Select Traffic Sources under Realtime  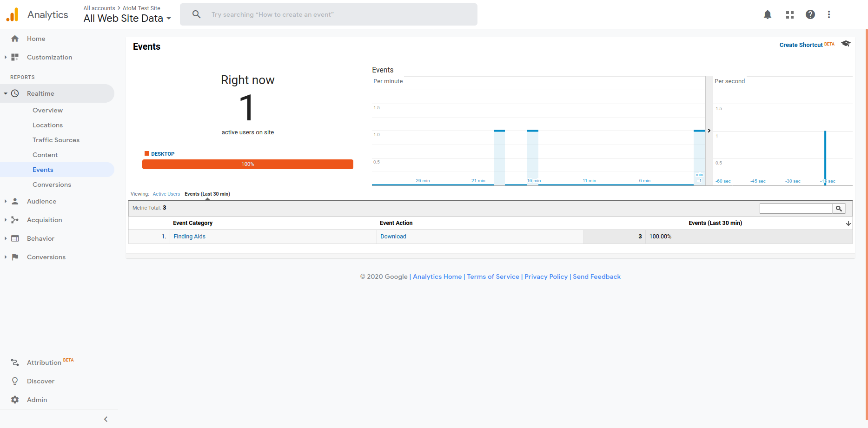pos(56,140)
